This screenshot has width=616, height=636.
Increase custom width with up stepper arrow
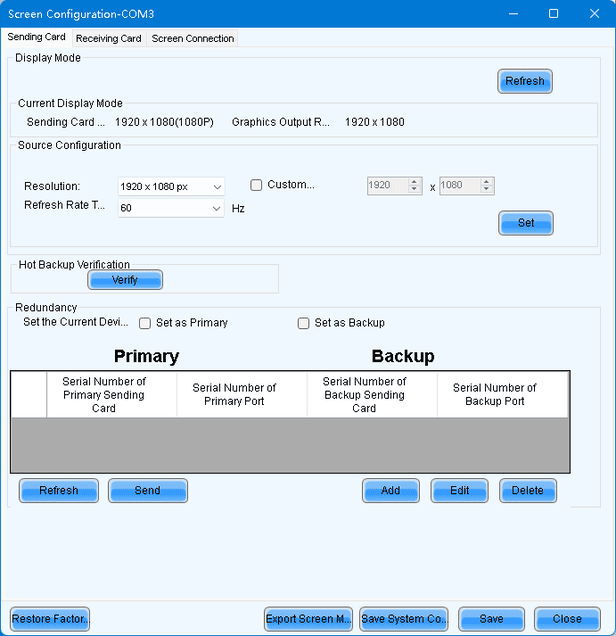tap(414, 182)
